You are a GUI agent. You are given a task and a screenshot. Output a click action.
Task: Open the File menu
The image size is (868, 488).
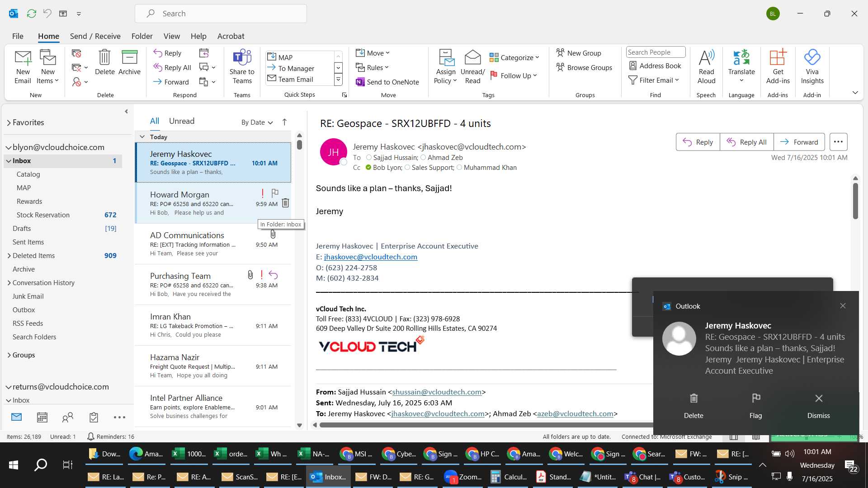tap(18, 36)
